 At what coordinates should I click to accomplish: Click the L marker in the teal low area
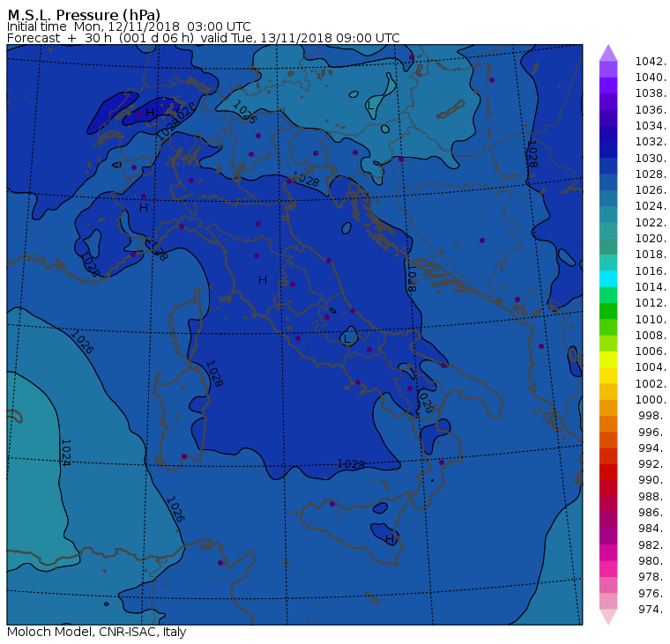tap(370, 105)
